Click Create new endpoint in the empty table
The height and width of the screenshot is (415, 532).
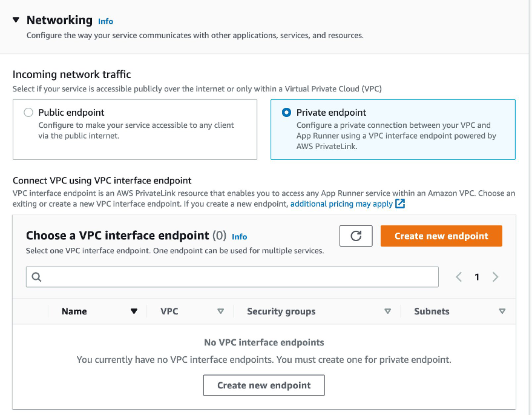(x=264, y=385)
